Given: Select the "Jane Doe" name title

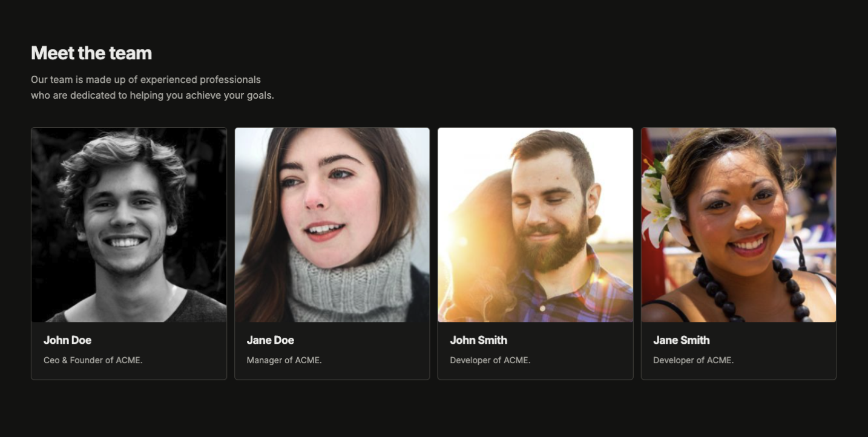Looking at the screenshot, I should [270, 340].
